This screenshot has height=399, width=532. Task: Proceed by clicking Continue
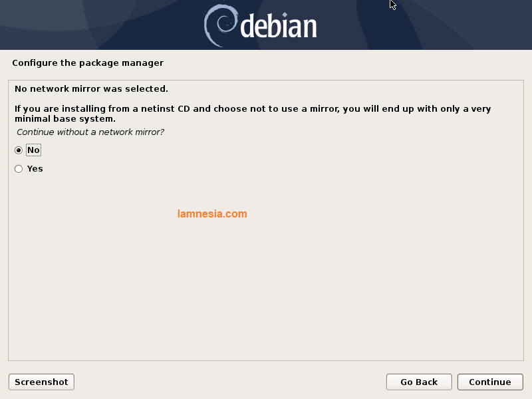[490, 382]
